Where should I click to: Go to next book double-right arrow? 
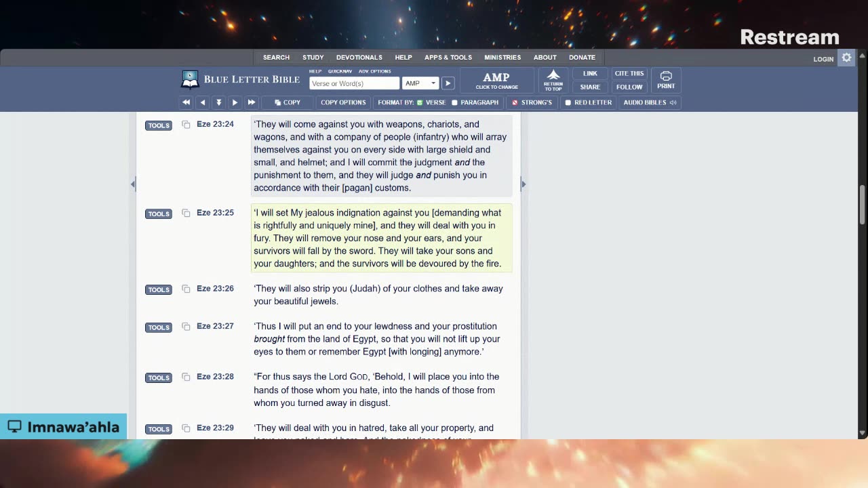(251, 102)
